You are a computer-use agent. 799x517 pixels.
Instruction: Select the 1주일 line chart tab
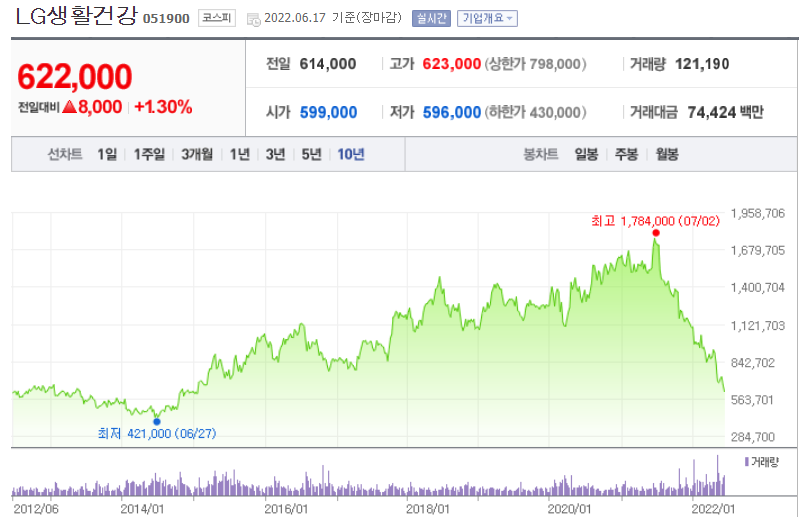click(149, 154)
